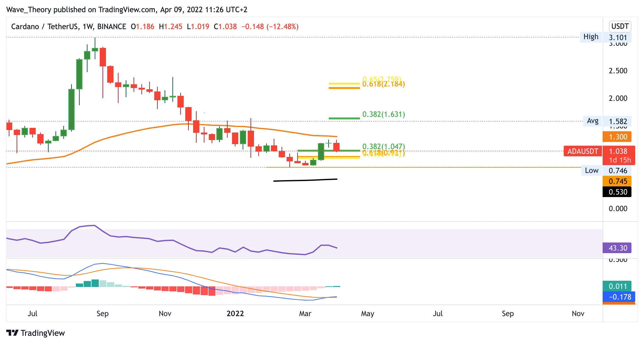
Task: Click the TradingView logo at bottom left
Action: click(35, 333)
